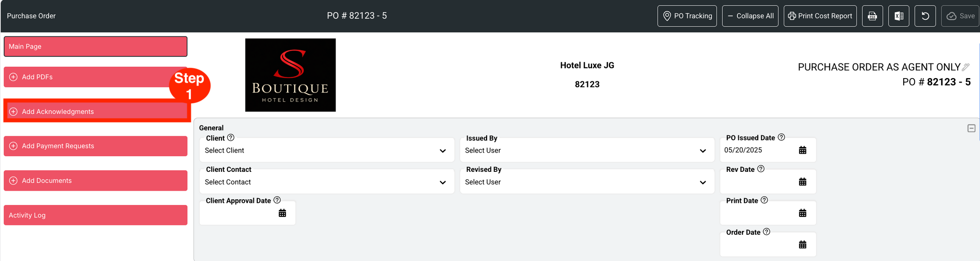Open Activity Log in sidebar
Screen dimensions: 980x261
pos(96,215)
